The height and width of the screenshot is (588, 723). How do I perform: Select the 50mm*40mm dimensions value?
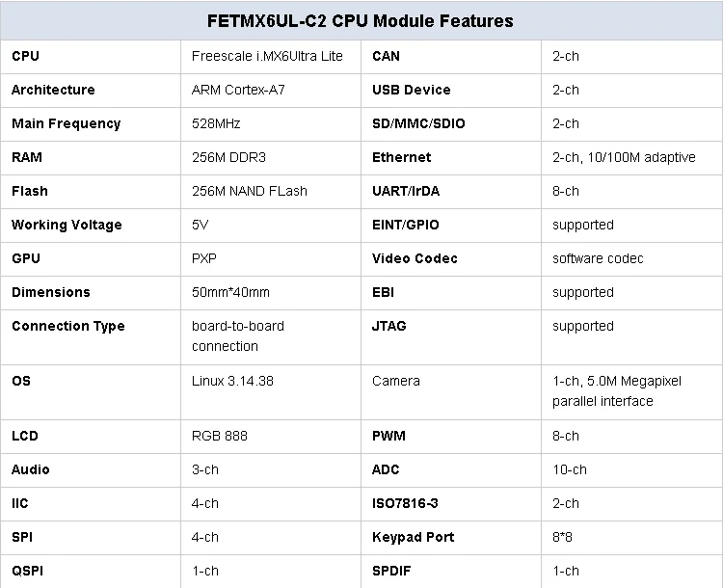point(230,292)
